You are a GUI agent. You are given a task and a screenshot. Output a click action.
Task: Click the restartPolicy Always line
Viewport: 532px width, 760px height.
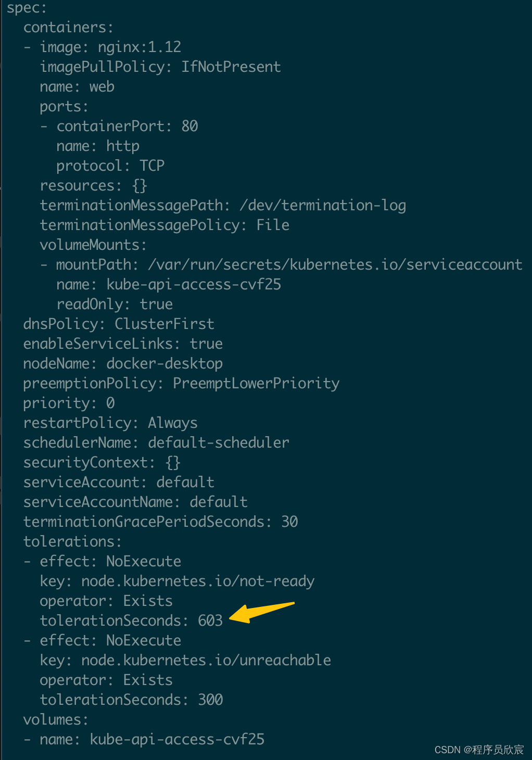tap(110, 423)
